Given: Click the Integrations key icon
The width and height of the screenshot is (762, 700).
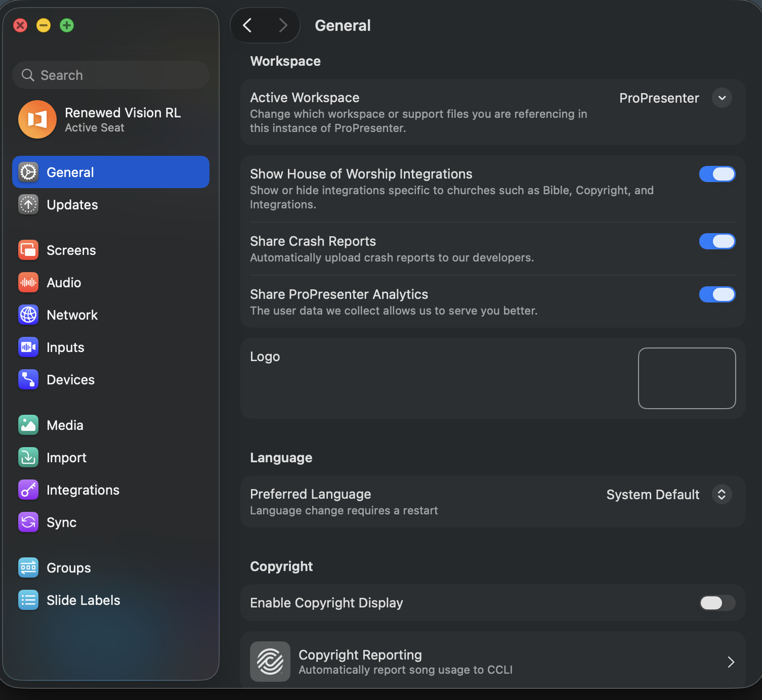Looking at the screenshot, I should click(x=28, y=490).
